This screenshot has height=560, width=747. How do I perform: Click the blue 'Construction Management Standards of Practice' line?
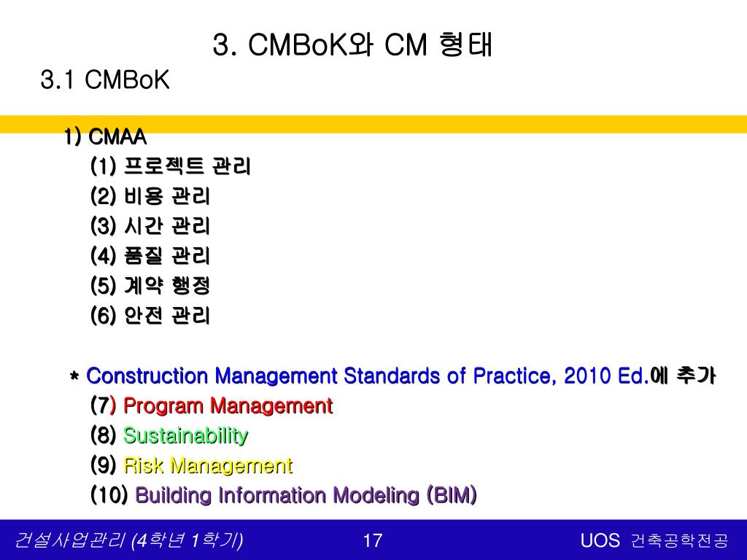tap(392, 376)
